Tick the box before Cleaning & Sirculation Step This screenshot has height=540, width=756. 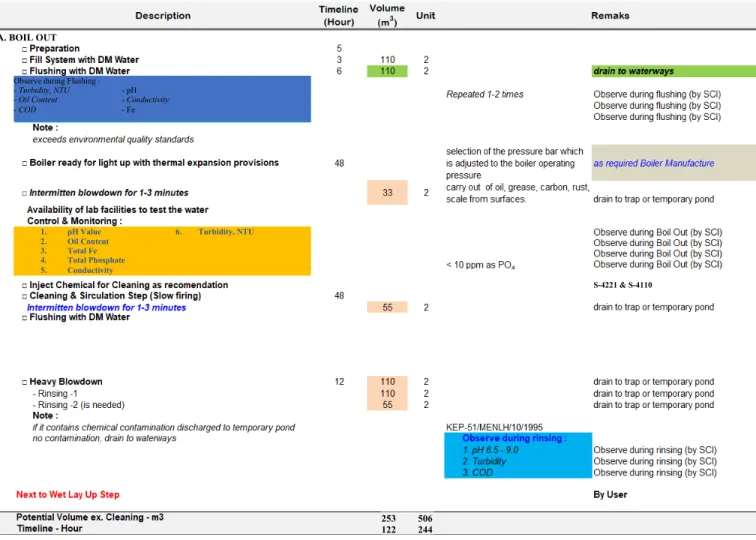[x=24, y=297]
